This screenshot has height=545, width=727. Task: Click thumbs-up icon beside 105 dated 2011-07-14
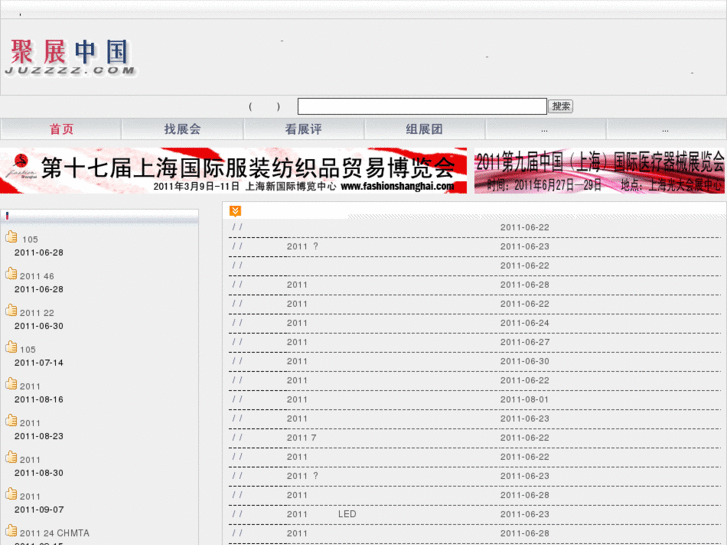12,347
